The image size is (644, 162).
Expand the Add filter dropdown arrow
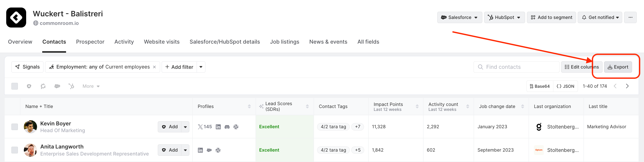201,67
